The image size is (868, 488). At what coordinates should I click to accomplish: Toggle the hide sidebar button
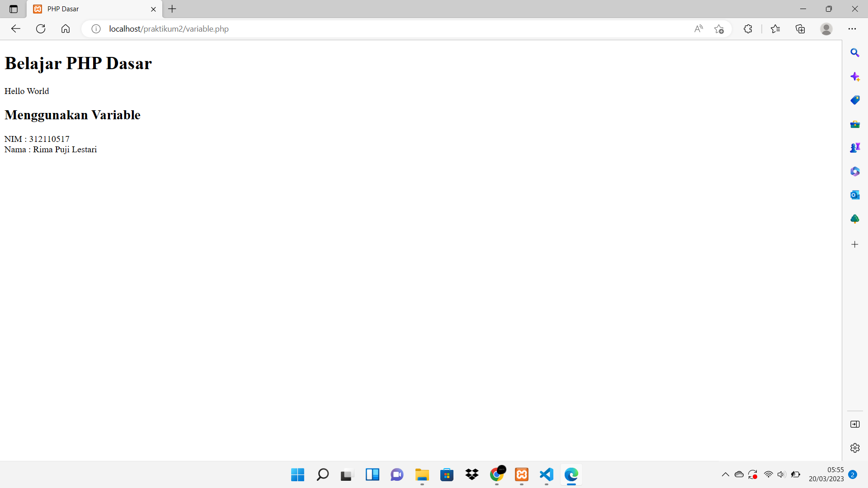(854, 424)
